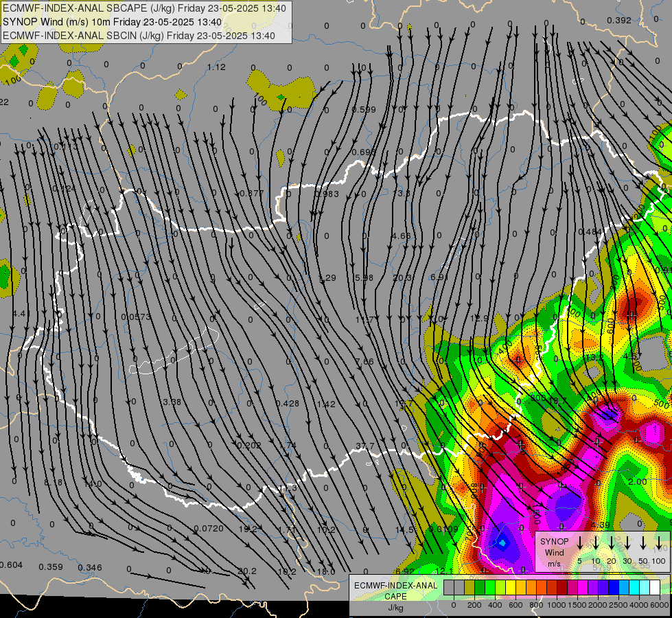672x618 pixels.
Task: Pick the olive swatch in CAPE legend
Action: 470,587
